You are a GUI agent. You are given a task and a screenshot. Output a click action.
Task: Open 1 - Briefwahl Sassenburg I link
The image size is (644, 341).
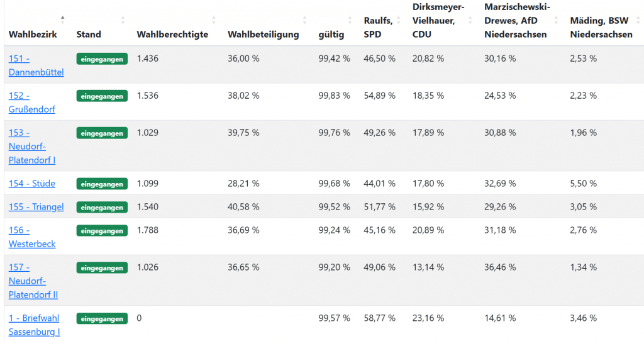click(34, 325)
